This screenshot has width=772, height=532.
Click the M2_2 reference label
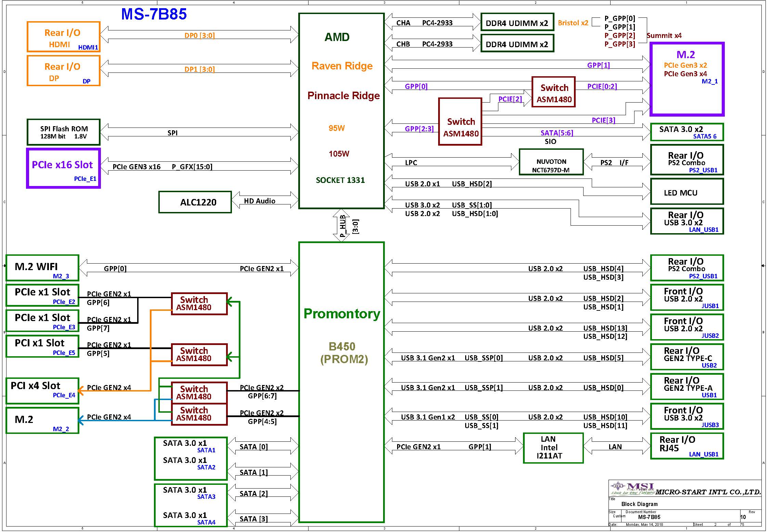click(x=61, y=429)
